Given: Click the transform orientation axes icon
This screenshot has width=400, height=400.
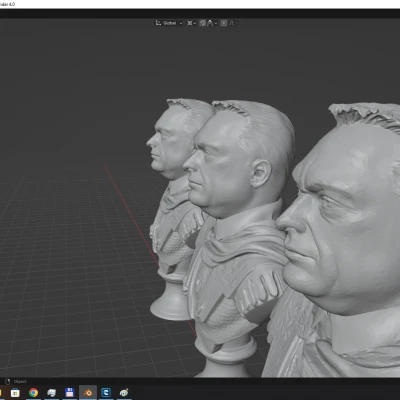Looking at the screenshot, I should click(158, 23).
